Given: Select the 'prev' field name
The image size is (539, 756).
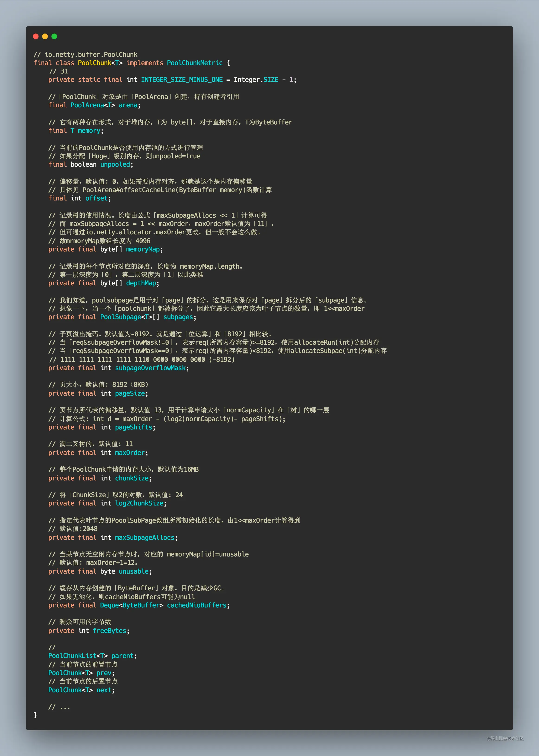Looking at the screenshot, I should click(x=104, y=673).
